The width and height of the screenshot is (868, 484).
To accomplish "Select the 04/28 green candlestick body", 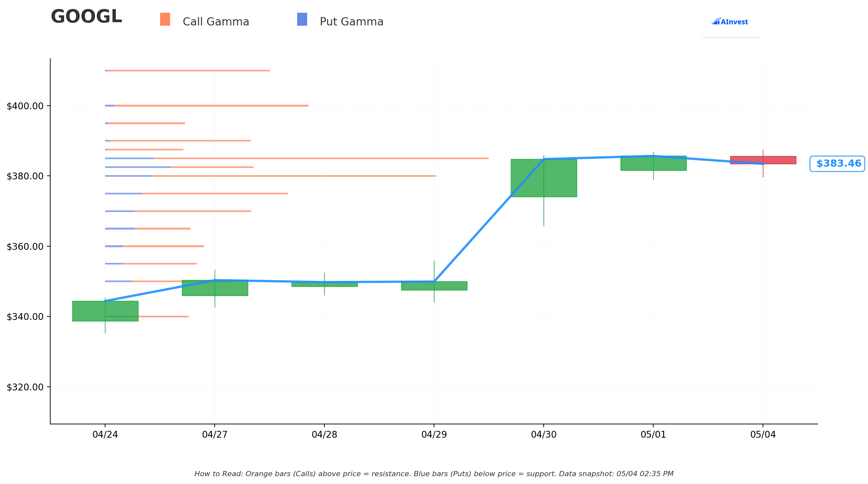I will click(324, 284).
